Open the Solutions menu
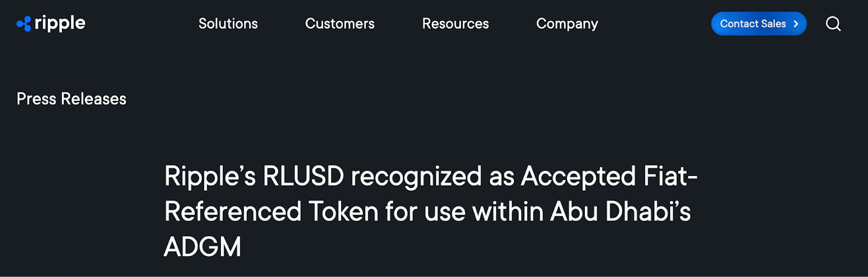 click(x=228, y=24)
